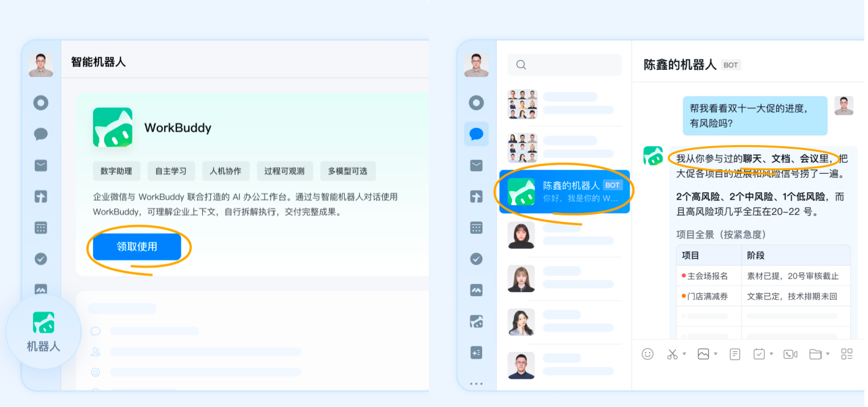
Task: Click the 数字助理 tag
Action: click(x=116, y=171)
